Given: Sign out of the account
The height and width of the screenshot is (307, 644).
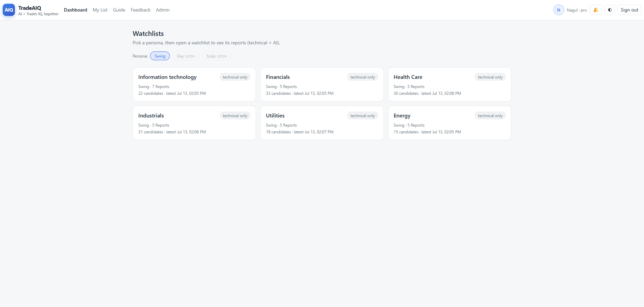Looking at the screenshot, I should (x=629, y=10).
